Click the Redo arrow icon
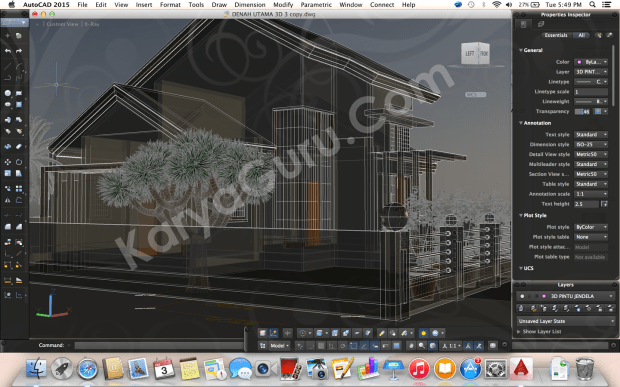Image resolution: width=620 pixels, height=387 pixels. click(19, 51)
